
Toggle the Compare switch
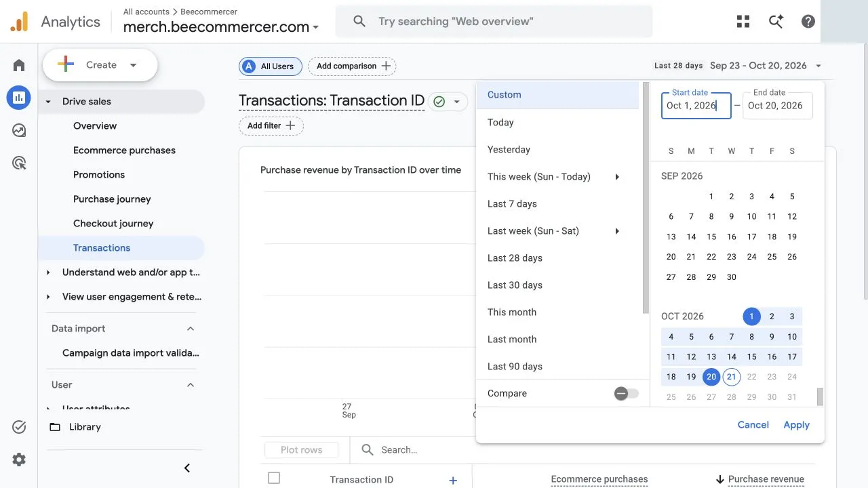point(626,394)
